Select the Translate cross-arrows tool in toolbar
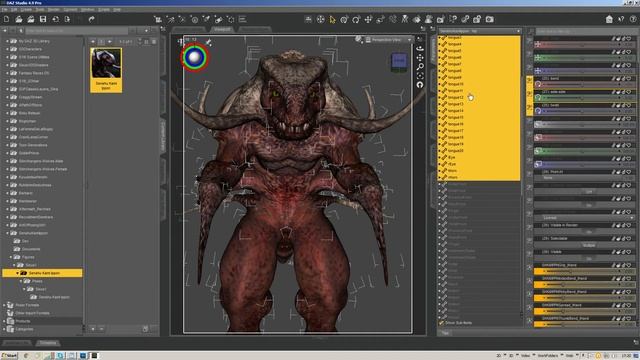This screenshot has width=640, height=360. click(x=368, y=19)
